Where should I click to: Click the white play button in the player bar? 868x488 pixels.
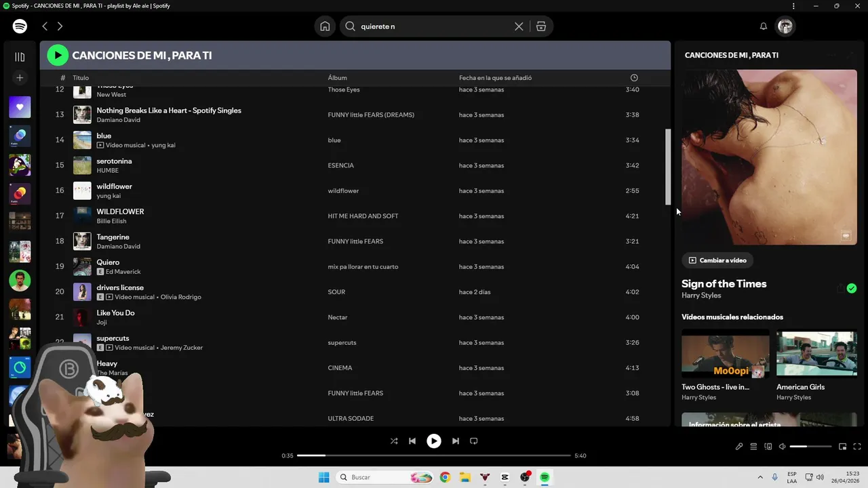[x=434, y=441]
